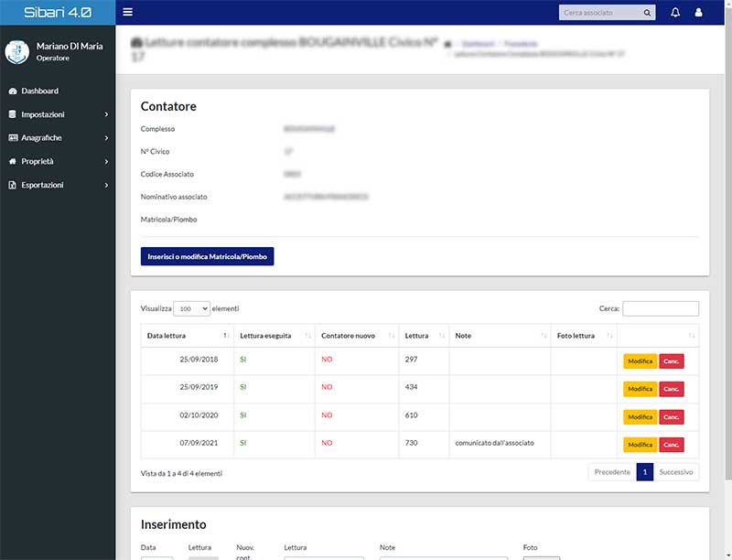Image resolution: width=732 pixels, height=560 pixels.
Task: Focus the Cerca associato search field
Action: tap(601, 13)
